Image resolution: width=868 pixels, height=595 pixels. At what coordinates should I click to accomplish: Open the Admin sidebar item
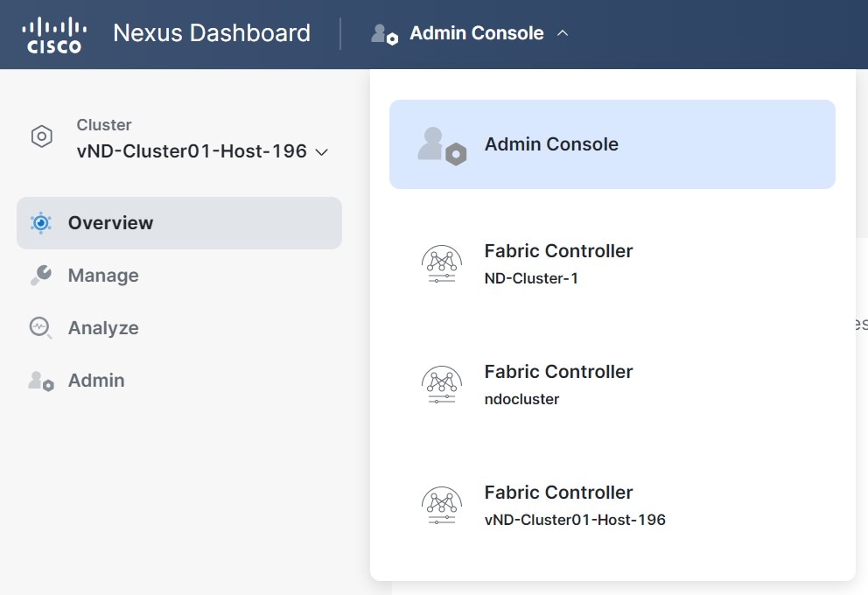pos(179,381)
